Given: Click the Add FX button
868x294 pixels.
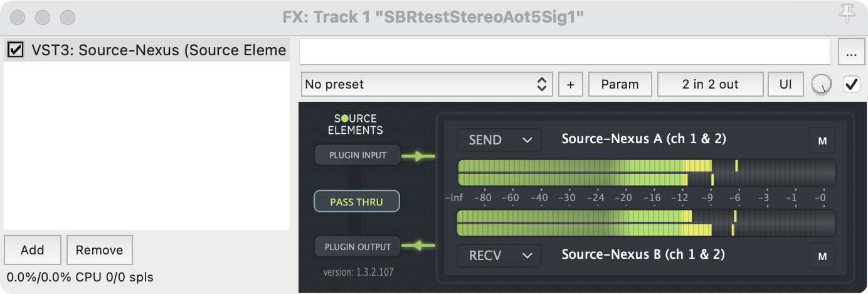Looking at the screenshot, I should tap(32, 250).
